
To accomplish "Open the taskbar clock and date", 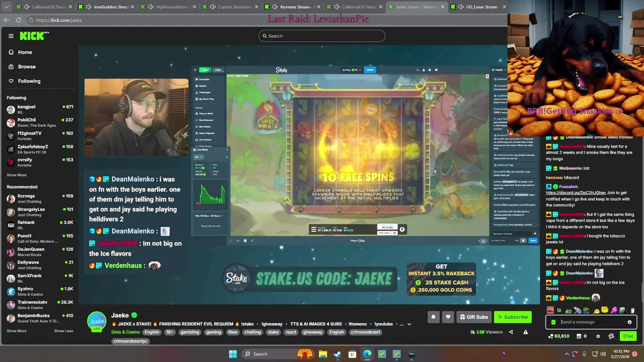I will coord(620,354).
